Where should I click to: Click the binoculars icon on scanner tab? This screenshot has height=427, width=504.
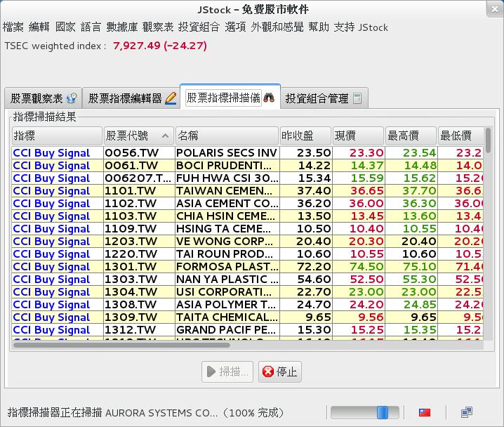(x=269, y=97)
